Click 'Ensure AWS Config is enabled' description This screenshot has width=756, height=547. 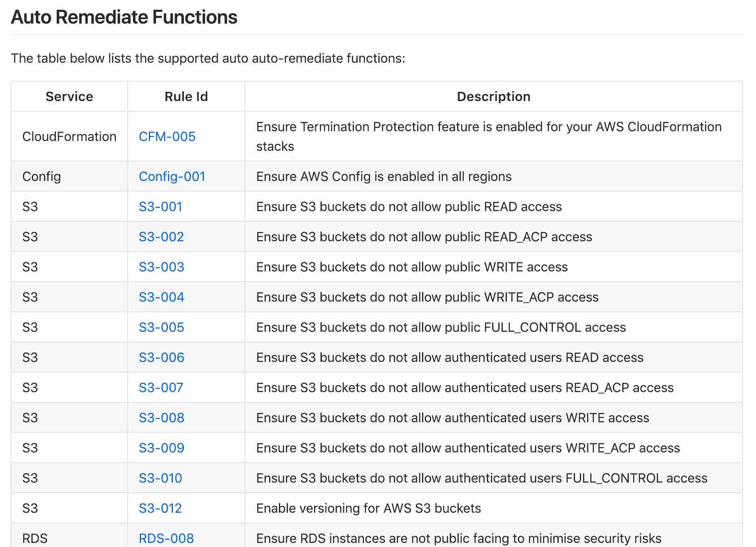[x=384, y=176]
